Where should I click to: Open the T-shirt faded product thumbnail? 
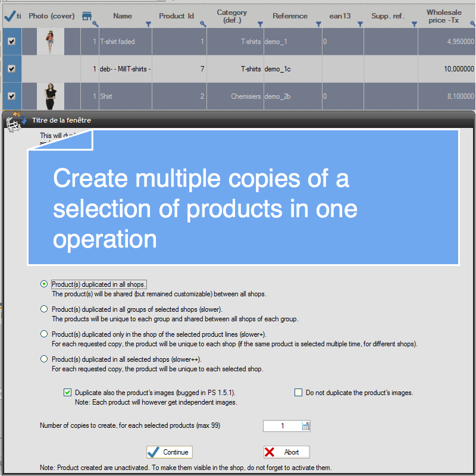tap(51, 42)
